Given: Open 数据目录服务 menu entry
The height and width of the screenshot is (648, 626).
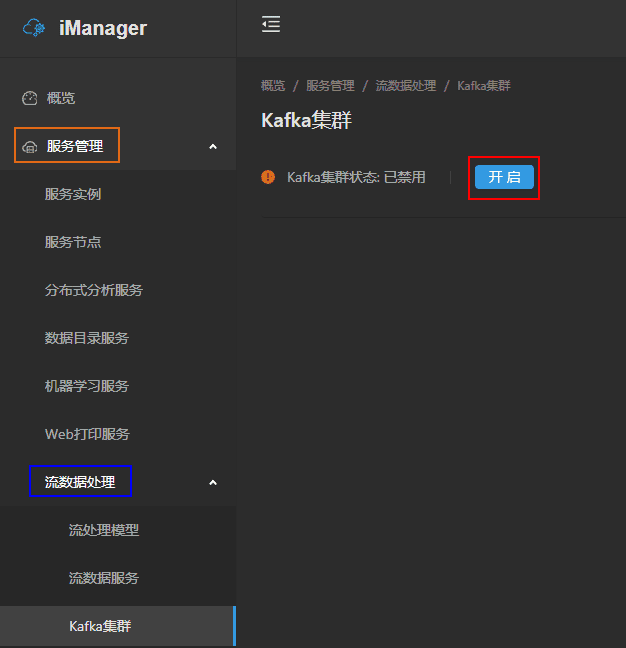Looking at the screenshot, I should (x=87, y=338).
